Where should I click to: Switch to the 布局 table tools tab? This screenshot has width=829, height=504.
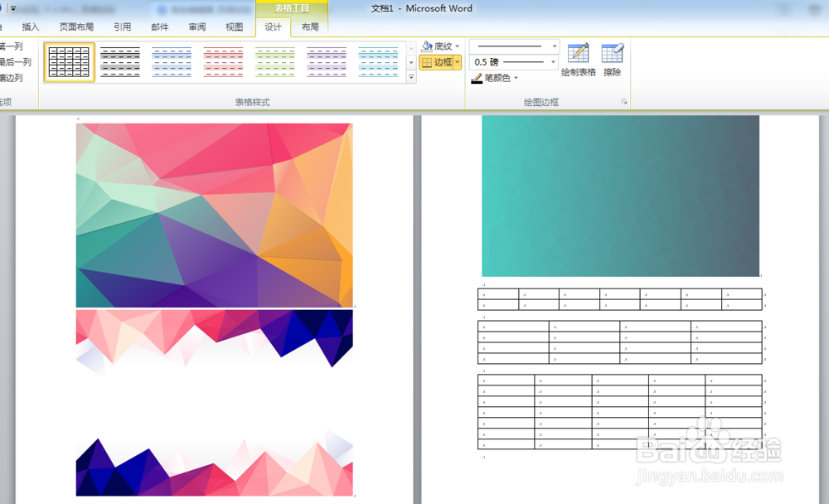[x=310, y=27]
